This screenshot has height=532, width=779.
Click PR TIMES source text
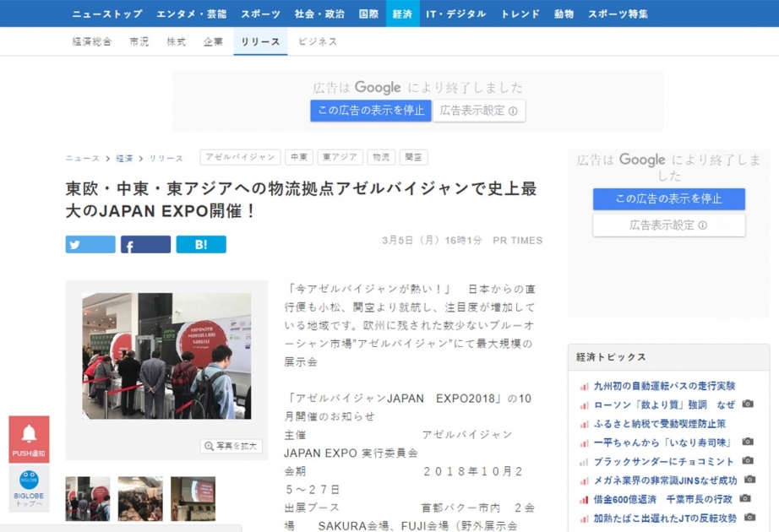[518, 241]
